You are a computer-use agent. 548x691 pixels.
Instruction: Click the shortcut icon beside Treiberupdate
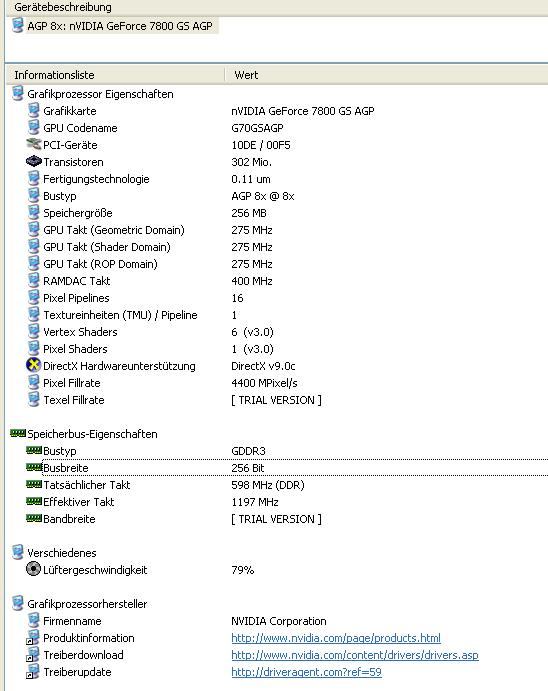coord(33,672)
